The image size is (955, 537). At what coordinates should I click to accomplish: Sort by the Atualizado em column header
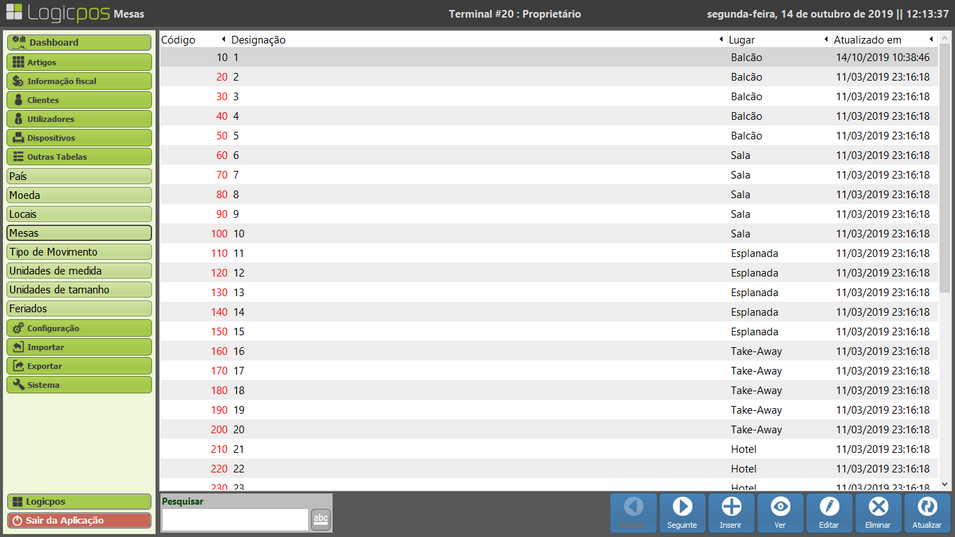pyautogui.click(x=880, y=40)
